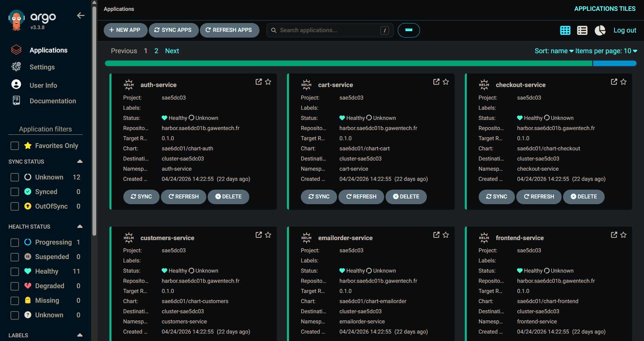Log out of Argo CD

click(625, 30)
